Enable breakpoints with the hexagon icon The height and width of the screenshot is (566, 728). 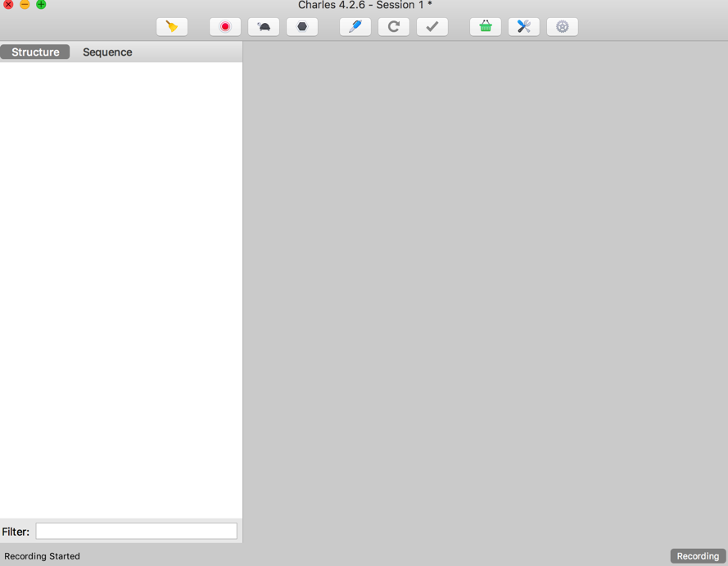coord(302,26)
